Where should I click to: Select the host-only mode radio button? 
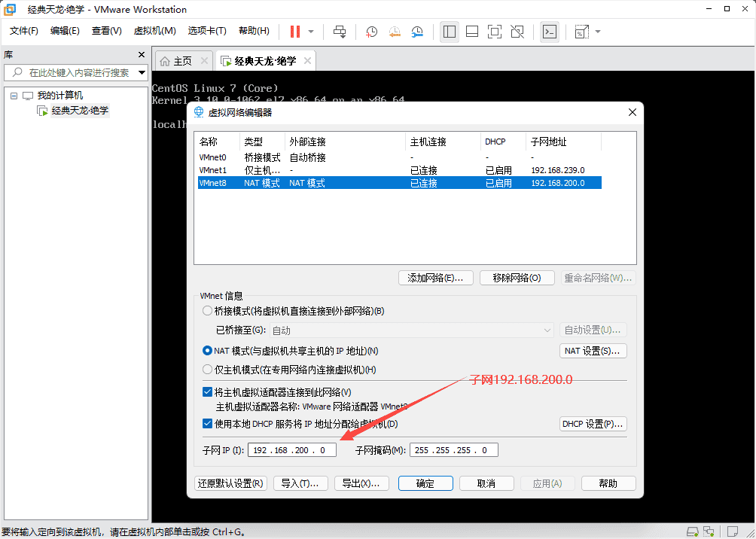(x=208, y=370)
